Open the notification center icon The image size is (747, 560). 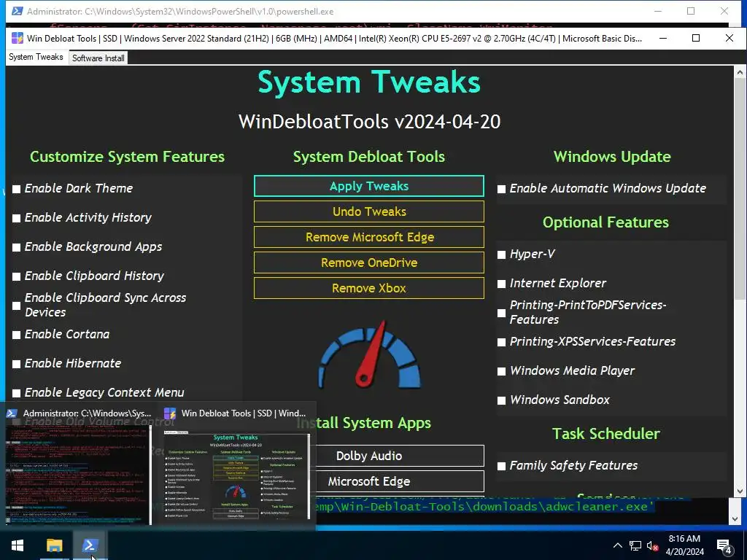[724, 546]
